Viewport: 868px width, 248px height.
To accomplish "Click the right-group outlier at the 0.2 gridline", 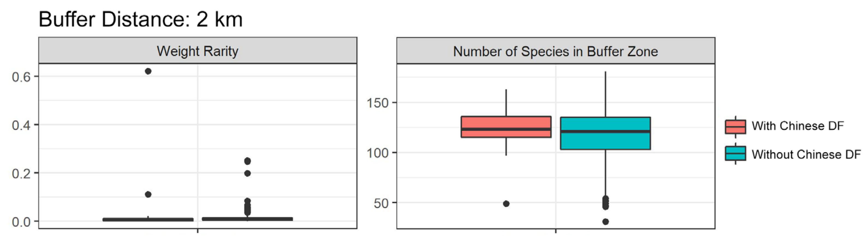I will (x=247, y=173).
